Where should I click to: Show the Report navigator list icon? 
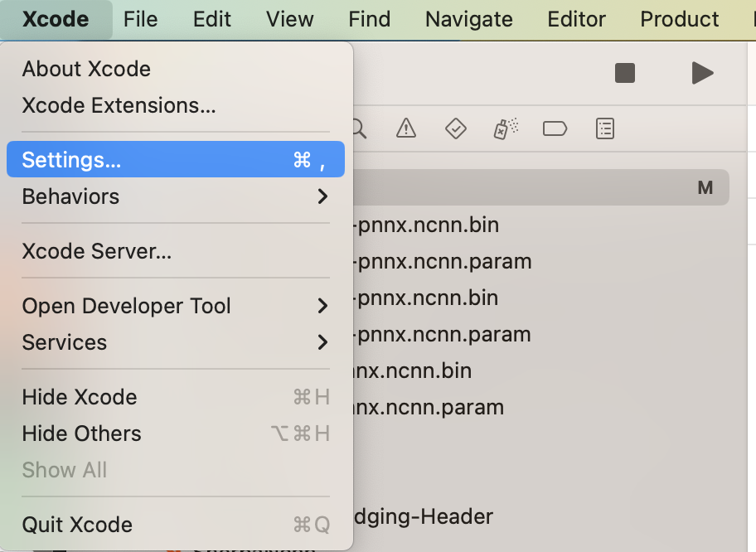pyautogui.click(x=604, y=128)
